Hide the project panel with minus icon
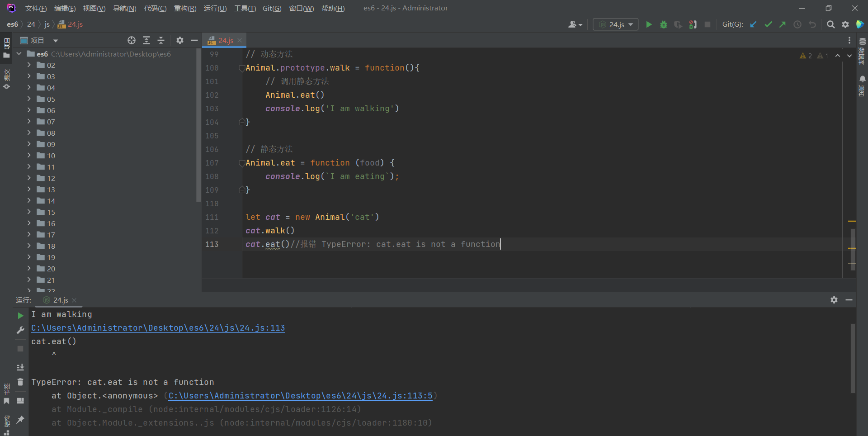 [194, 40]
